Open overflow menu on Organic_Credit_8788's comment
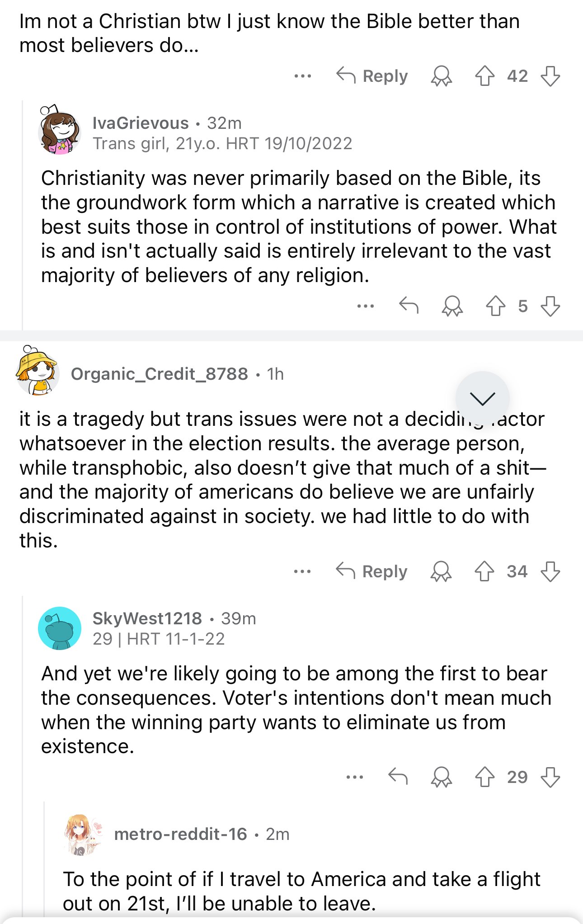The image size is (583, 924). pyautogui.click(x=302, y=571)
